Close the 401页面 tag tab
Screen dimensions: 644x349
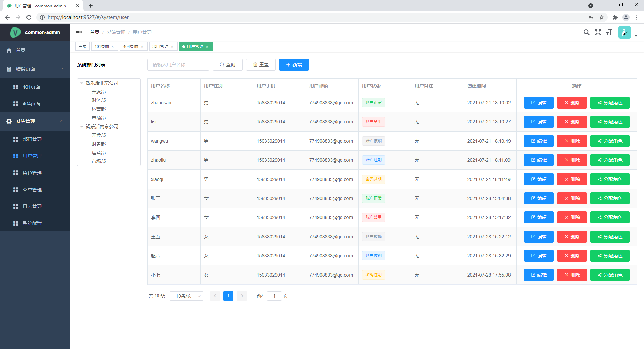[113, 47]
